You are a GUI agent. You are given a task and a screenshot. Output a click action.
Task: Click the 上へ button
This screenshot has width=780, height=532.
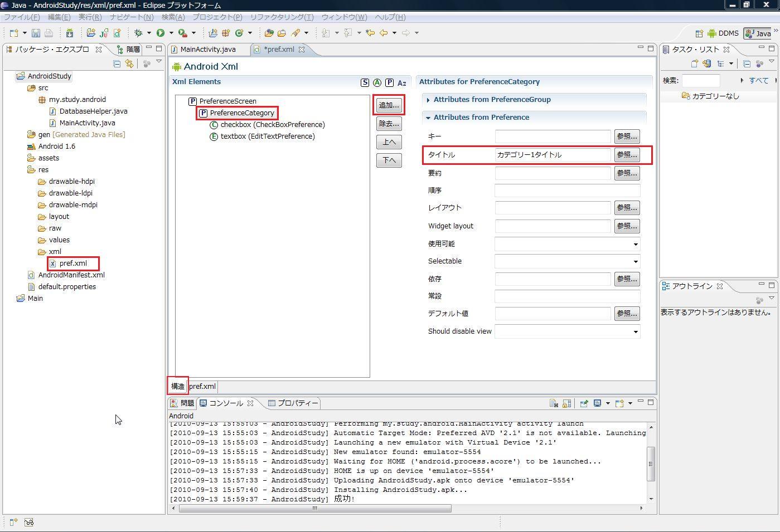coord(389,142)
